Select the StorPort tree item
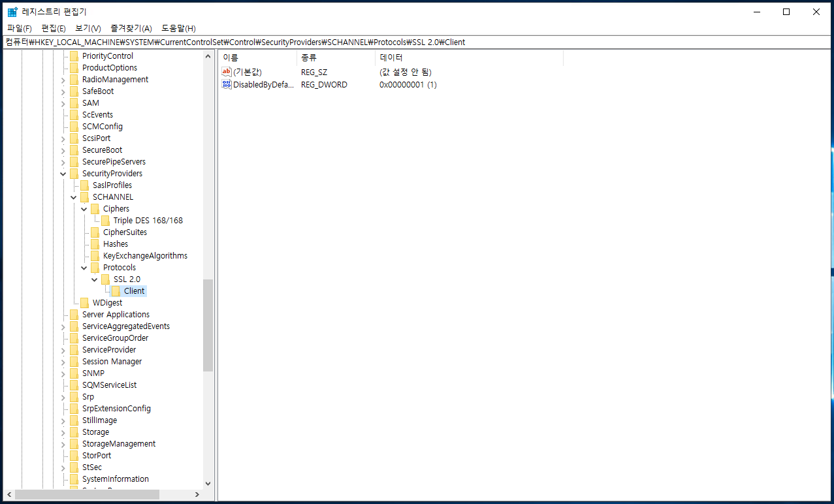Image resolution: width=834 pixels, height=504 pixels. [97, 456]
